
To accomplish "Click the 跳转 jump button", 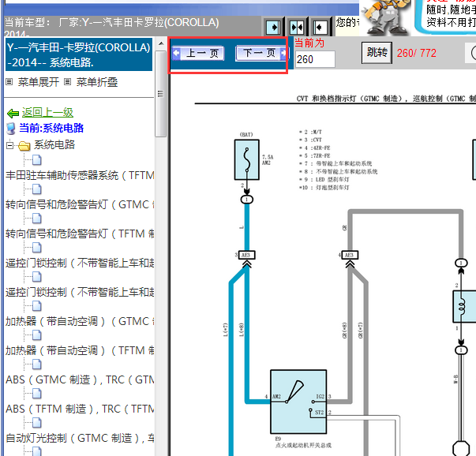I will point(377,53).
